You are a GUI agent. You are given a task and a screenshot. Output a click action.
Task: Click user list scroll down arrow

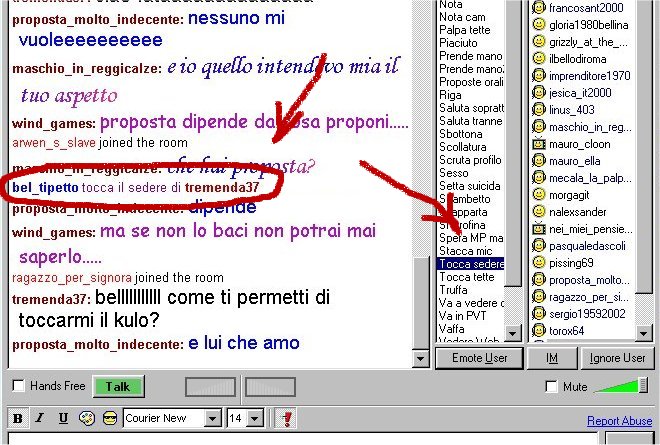coord(643,333)
